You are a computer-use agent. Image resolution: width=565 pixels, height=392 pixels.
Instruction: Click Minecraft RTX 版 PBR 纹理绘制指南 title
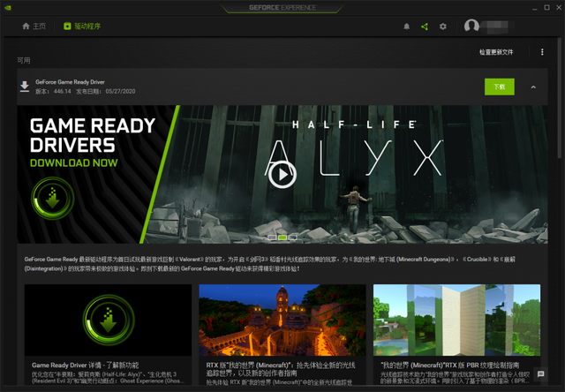tap(450, 365)
